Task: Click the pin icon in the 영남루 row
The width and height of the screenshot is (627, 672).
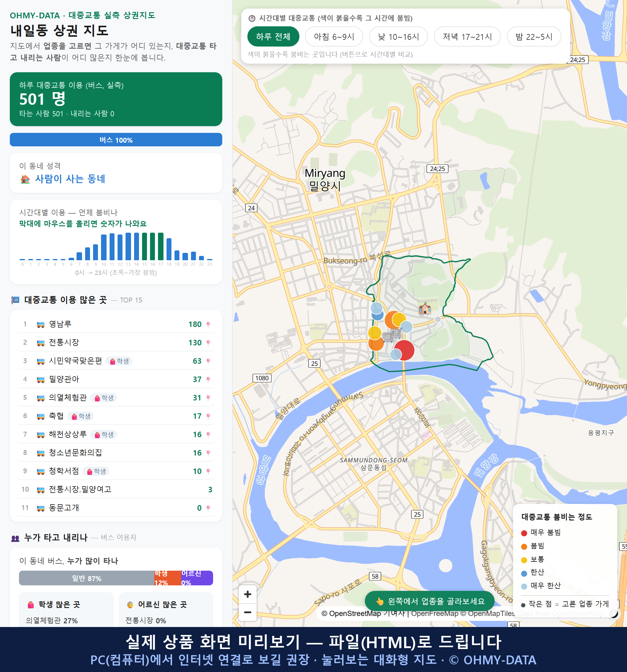Action: 208,324
